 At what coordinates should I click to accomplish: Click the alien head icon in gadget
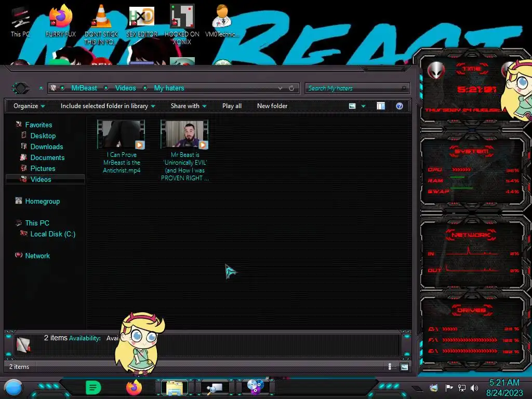pyautogui.click(x=436, y=70)
